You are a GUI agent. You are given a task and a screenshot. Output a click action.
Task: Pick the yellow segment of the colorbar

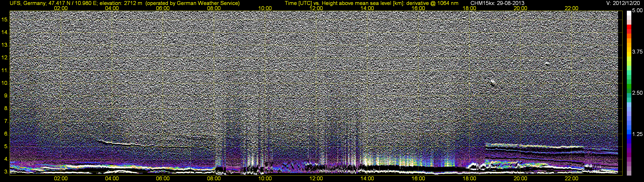pyautogui.click(x=629, y=54)
